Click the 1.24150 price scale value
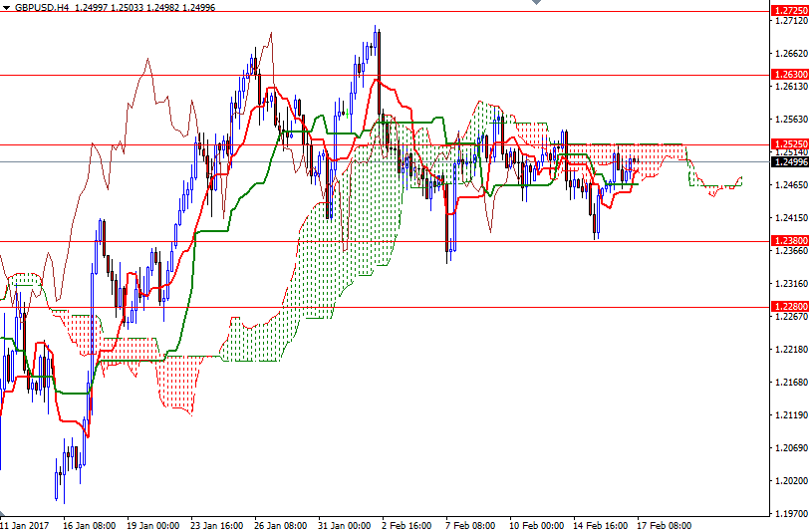Screen dimensions: 809x532 [791, 218]
